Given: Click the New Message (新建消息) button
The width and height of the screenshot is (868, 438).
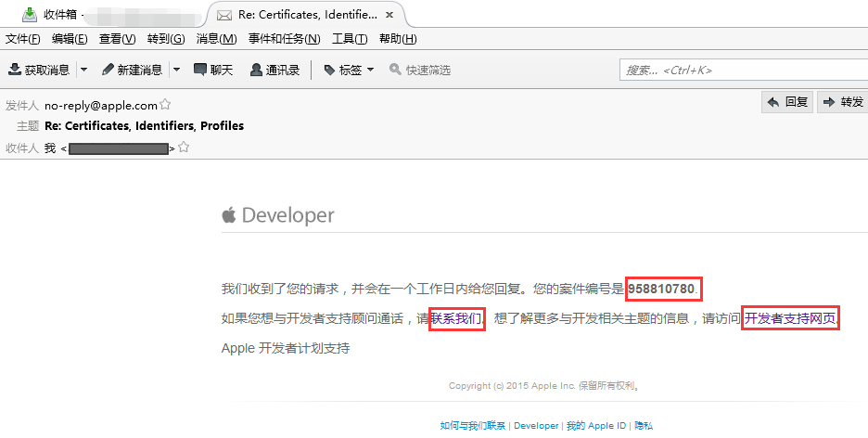Looking at the screenshot, I should pos(133,70).
